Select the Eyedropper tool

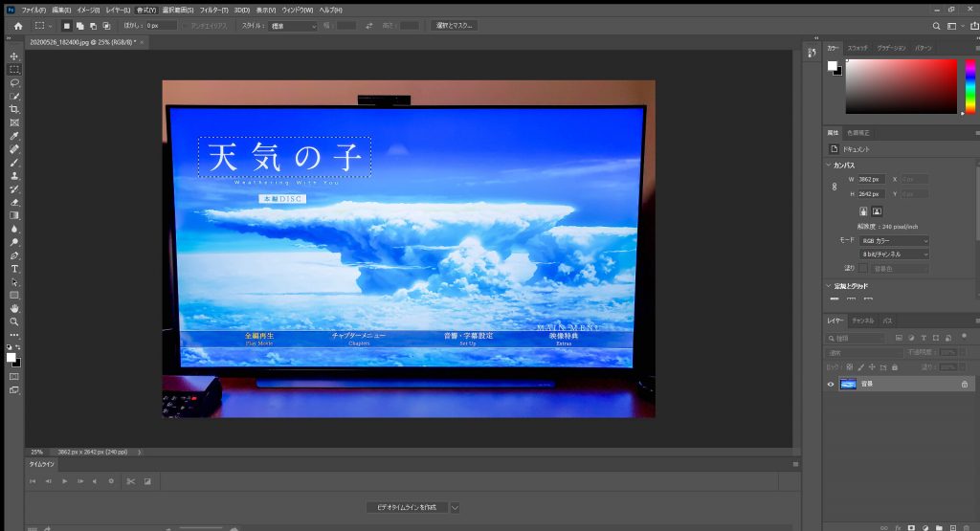point(14,137)
